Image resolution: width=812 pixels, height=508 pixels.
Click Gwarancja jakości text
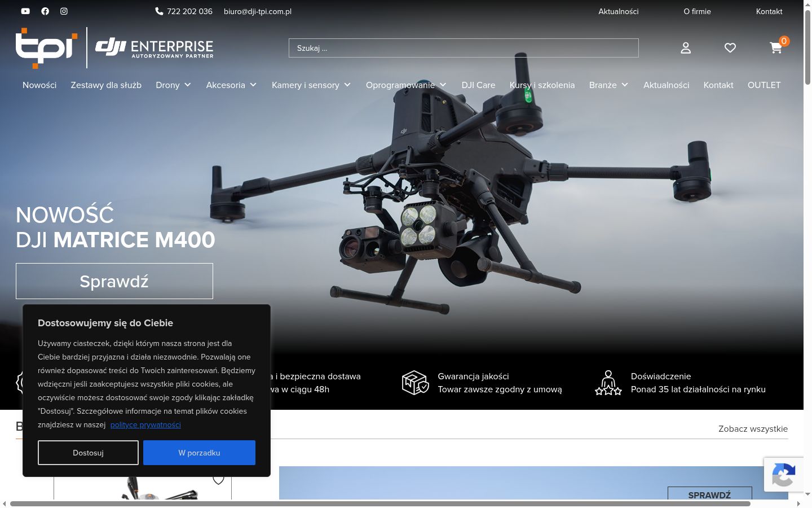tap(473, 376)
